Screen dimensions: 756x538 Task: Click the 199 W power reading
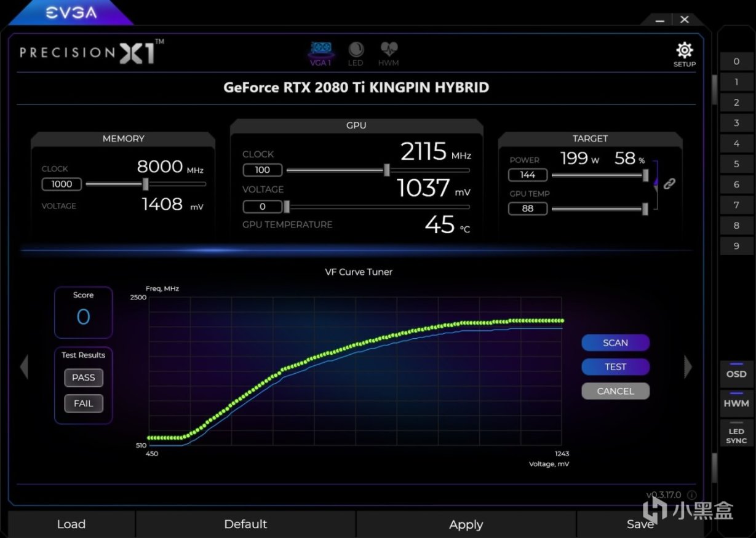(579, 159)
